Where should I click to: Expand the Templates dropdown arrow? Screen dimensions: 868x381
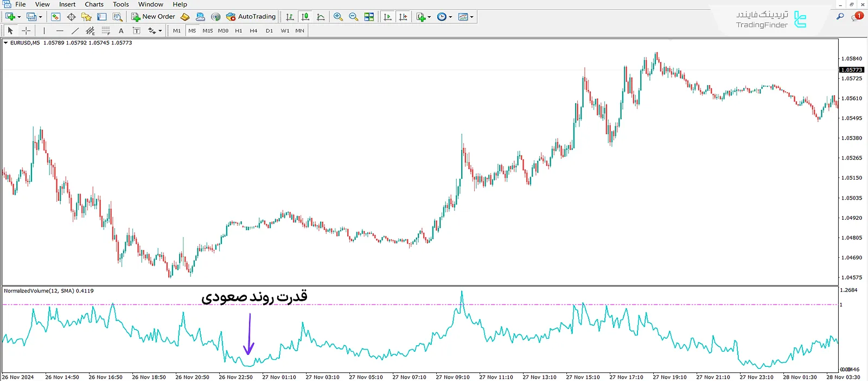(471, 17)
